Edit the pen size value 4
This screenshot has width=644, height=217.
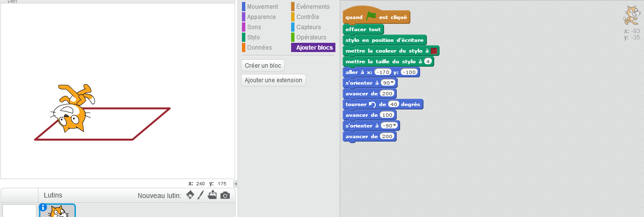click(x=427, y=61)
